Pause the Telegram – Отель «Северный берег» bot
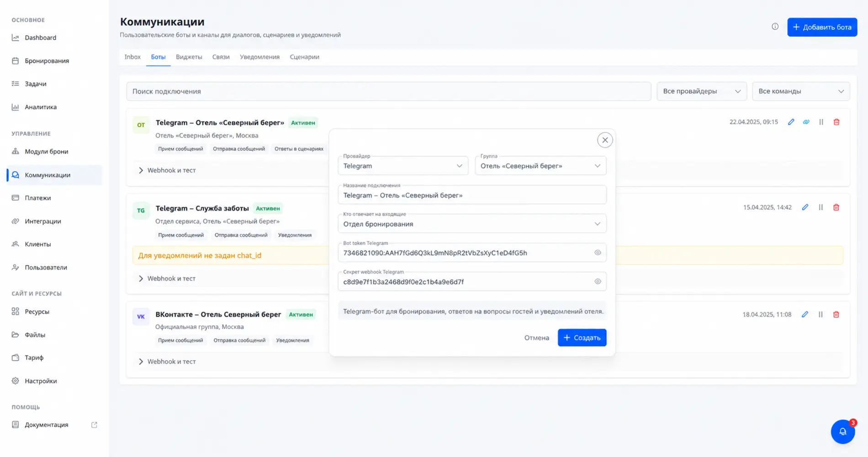Image resolution: width=868 pixels, height=457 pixels. point(821,122)
